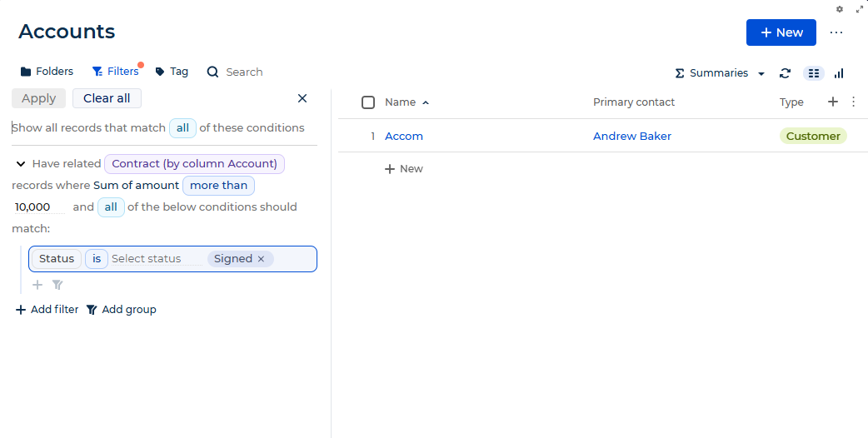Collapse the Have related condition chevron
This screenshot has height=438, width=868.
[x=21, y=164]
